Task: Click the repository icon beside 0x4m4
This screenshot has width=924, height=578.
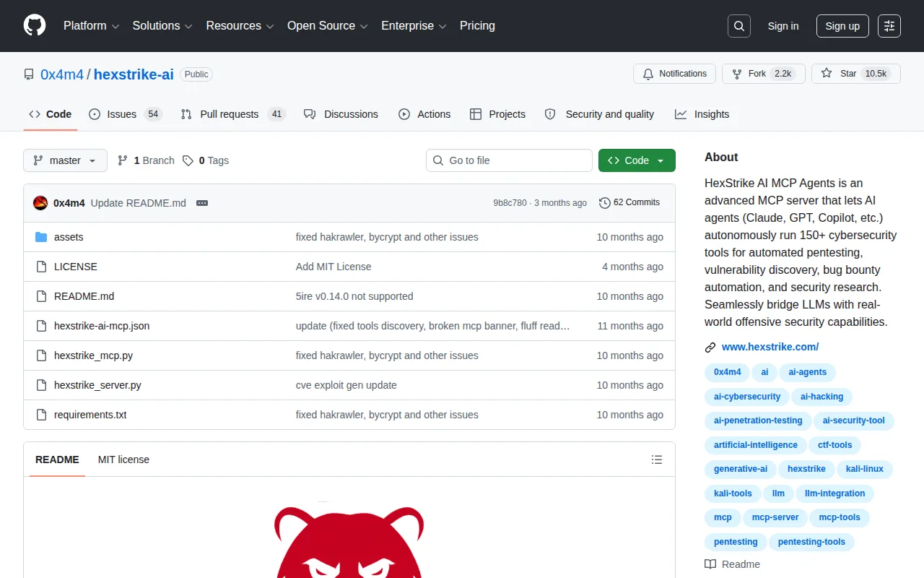Action: 29,74
